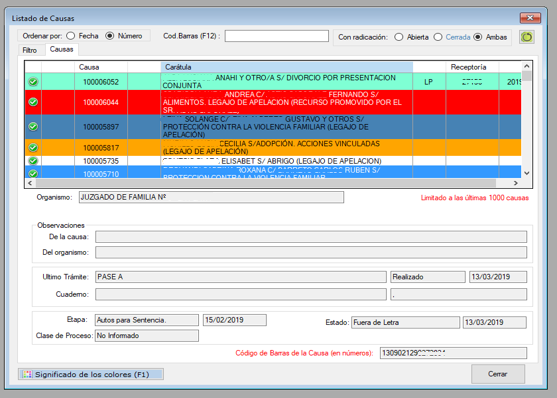Image resolution: width=557 pixels, height=398 pixels.
Task: Switch to the Filtro tab
Action: (30, 50)
